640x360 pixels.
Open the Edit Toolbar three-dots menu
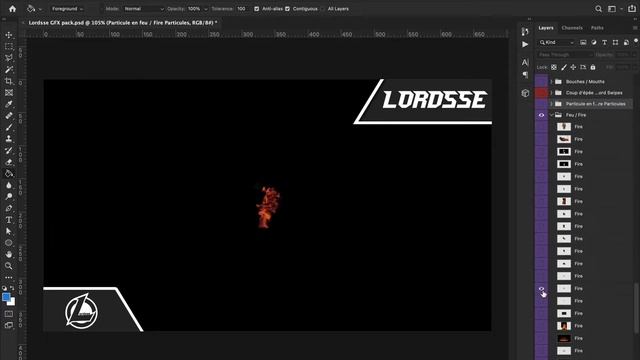9,278
